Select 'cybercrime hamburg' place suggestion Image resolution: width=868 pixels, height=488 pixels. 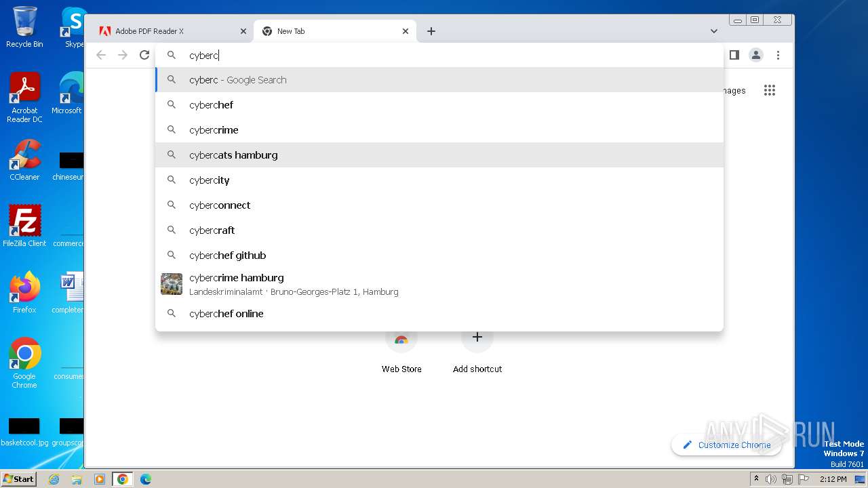[439, 285]
